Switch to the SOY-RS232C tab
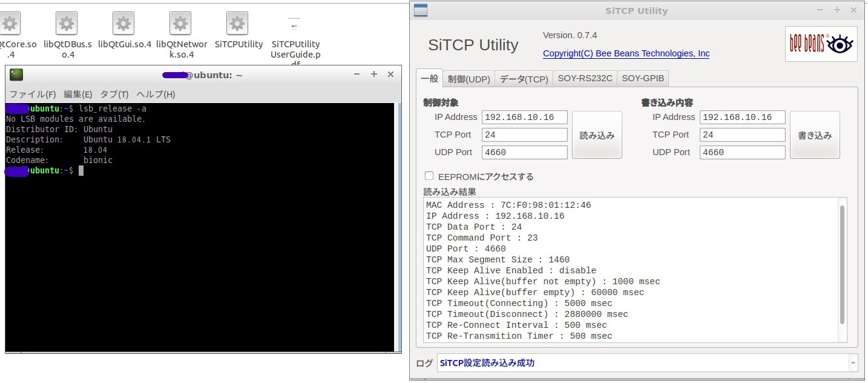The width and height of the screenshot is (868, 383). pyautogui.click(x=585, y=78)
